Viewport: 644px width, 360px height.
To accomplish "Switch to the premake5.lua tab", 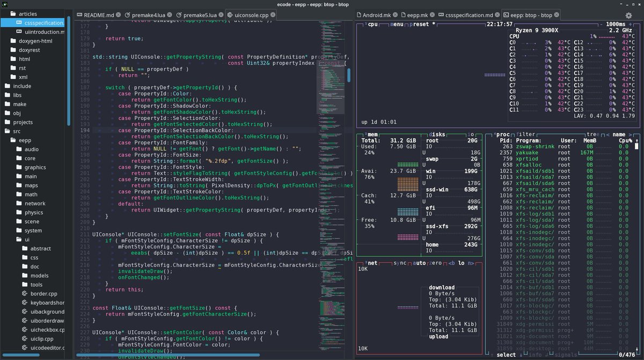I will (200, 15).
